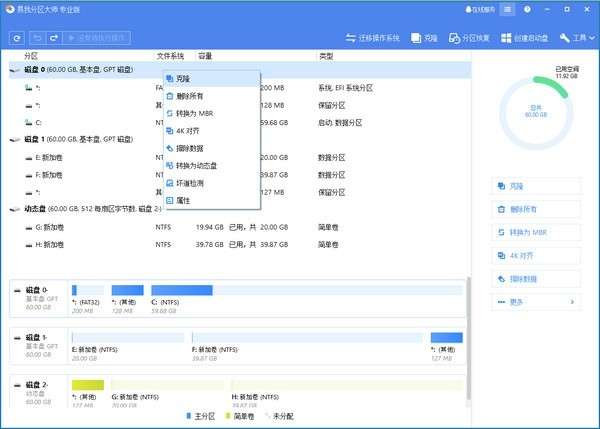Viewport: 600px width, 429px height.
Task: Select the E: 新加卷 row in the list
Action: [x=240, y=157]
